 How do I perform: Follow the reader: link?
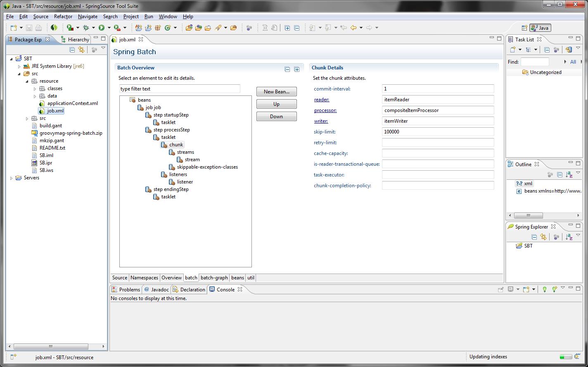(x=322, y=100)
